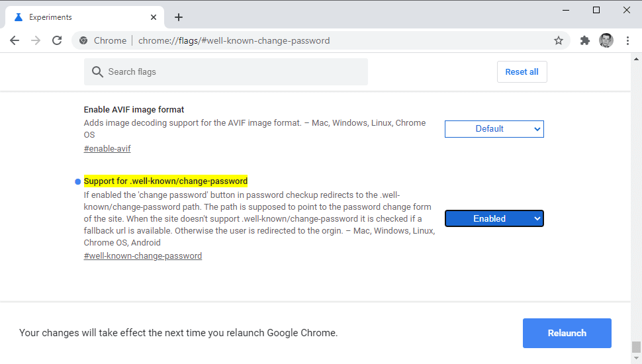Click the relaunch notice text

click(x=179, y=333)
